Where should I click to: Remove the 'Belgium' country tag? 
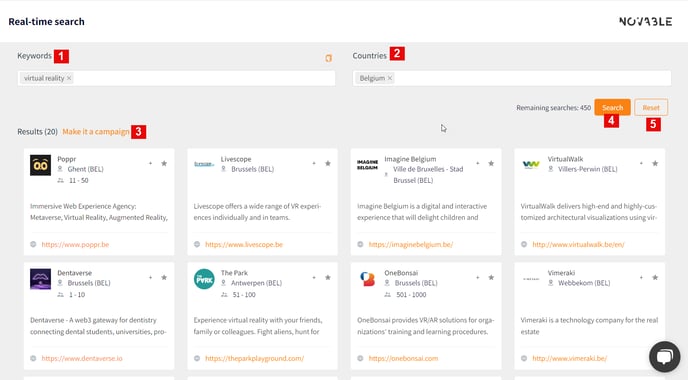[x=390, y=78]
